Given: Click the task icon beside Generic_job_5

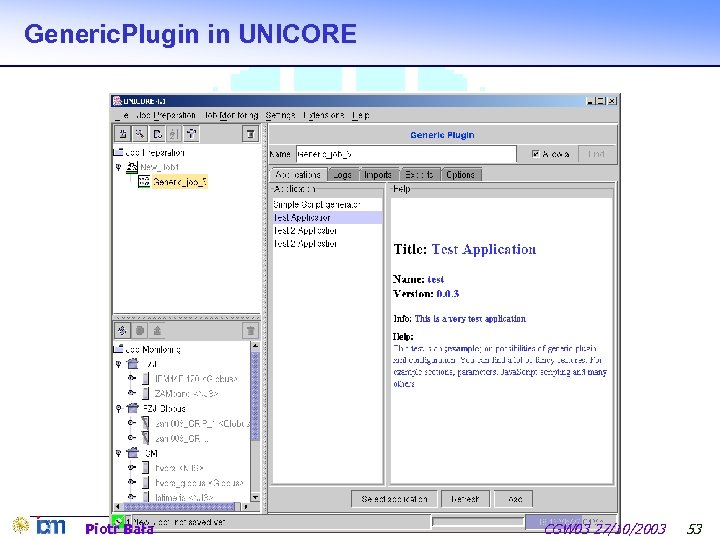Looking at the screenshot, I should click(144, 181).
